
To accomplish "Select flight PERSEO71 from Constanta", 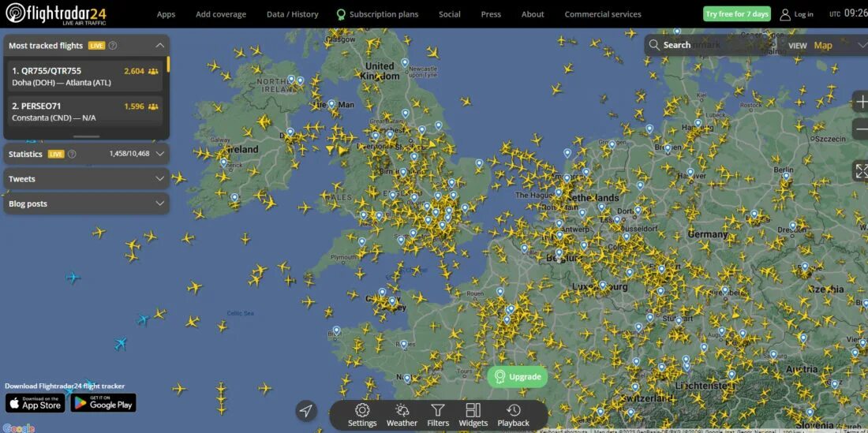I will 85,111.
